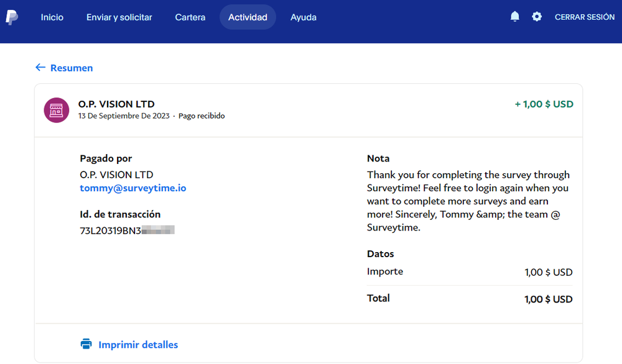Click the O.P. VISION LTD transaction title

116,104
